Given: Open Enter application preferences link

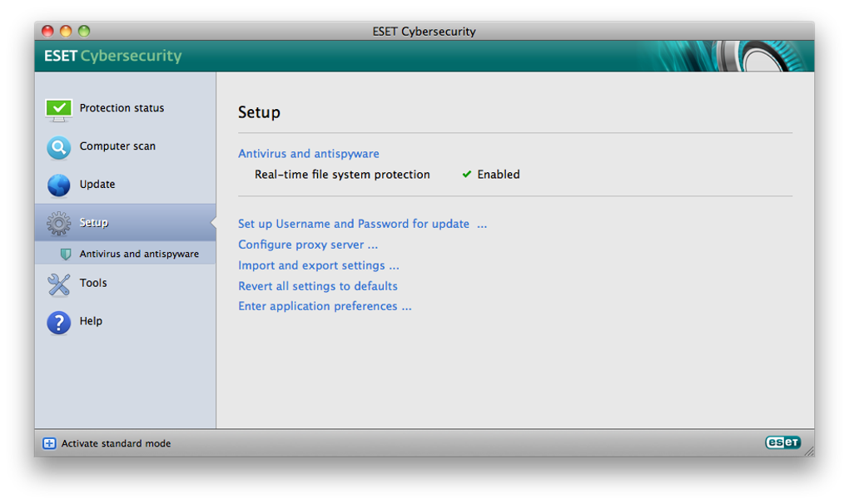Looking at the screenshot, I should pos(325,306).
